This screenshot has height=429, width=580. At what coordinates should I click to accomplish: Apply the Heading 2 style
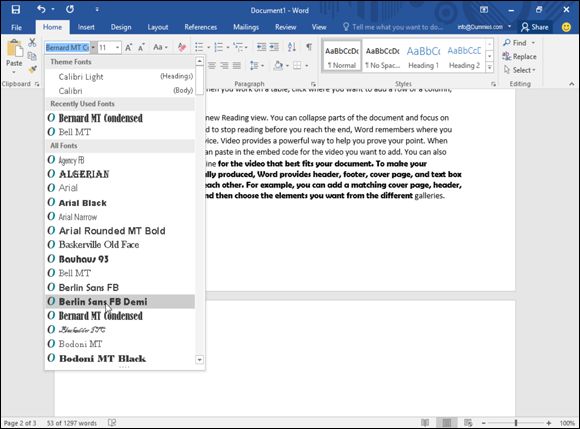[465, 57]
